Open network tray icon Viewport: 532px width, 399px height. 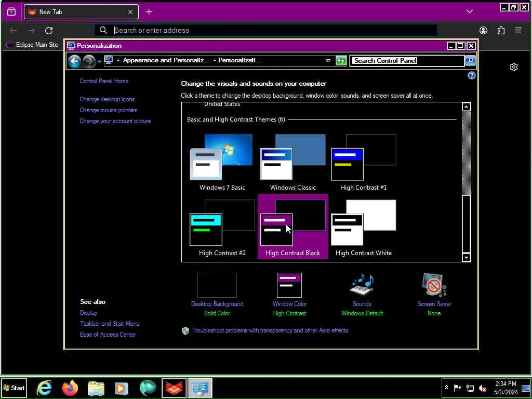tap(470, 388)
